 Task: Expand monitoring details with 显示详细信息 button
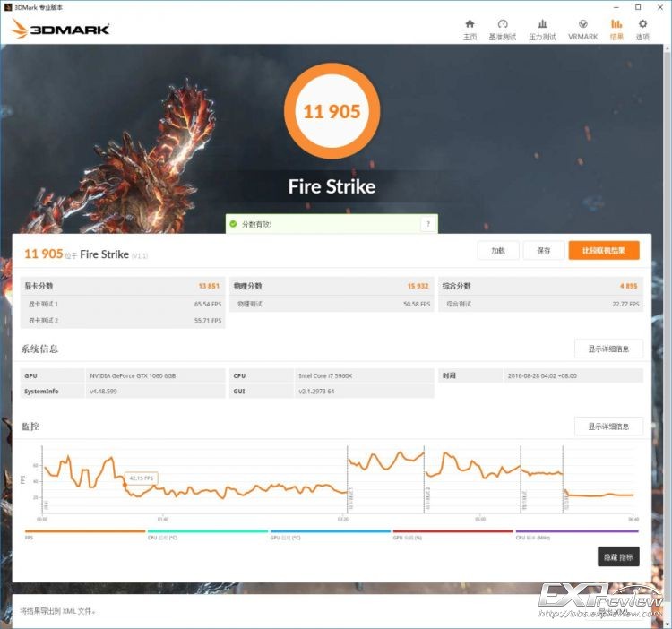click(x=608, y=427)
